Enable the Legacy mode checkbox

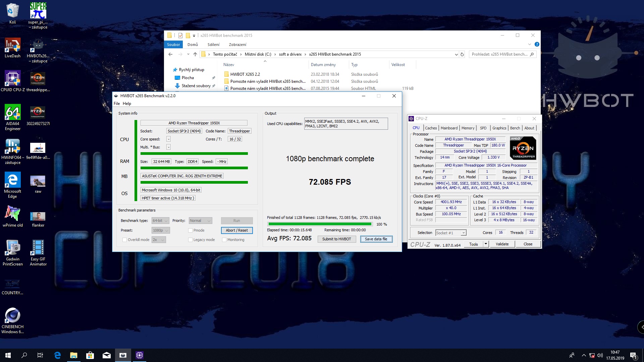[x=190, y=240]
